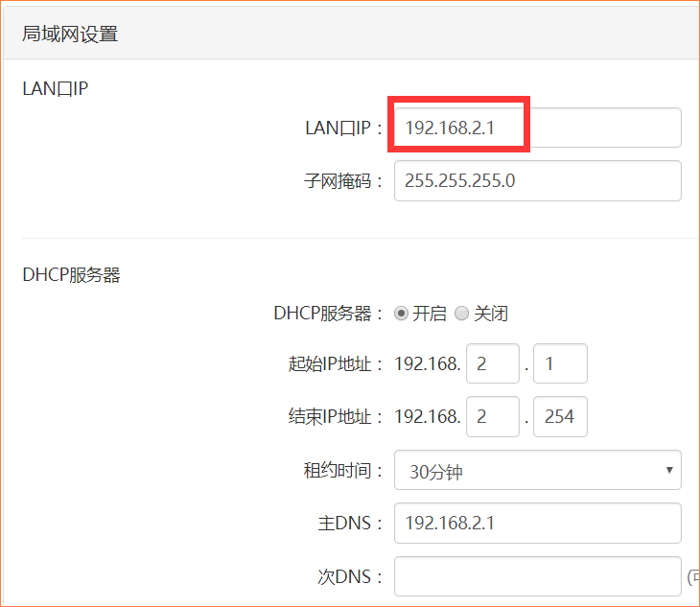Click the 子网掩码 255.255.255.0 field
The height and width of the screenshot is (607, 700).
pos(538,181)
